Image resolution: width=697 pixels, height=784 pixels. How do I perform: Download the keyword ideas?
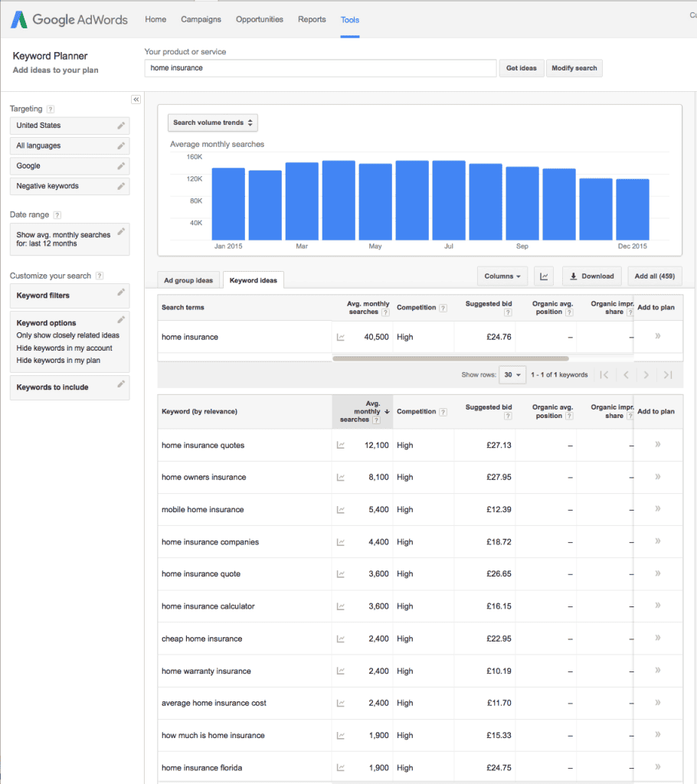point(592,276)
